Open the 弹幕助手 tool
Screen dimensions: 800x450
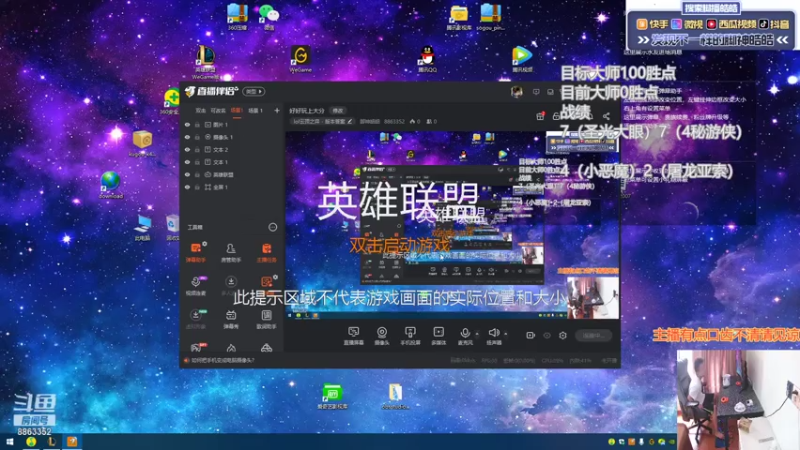[x=195, y=253]
